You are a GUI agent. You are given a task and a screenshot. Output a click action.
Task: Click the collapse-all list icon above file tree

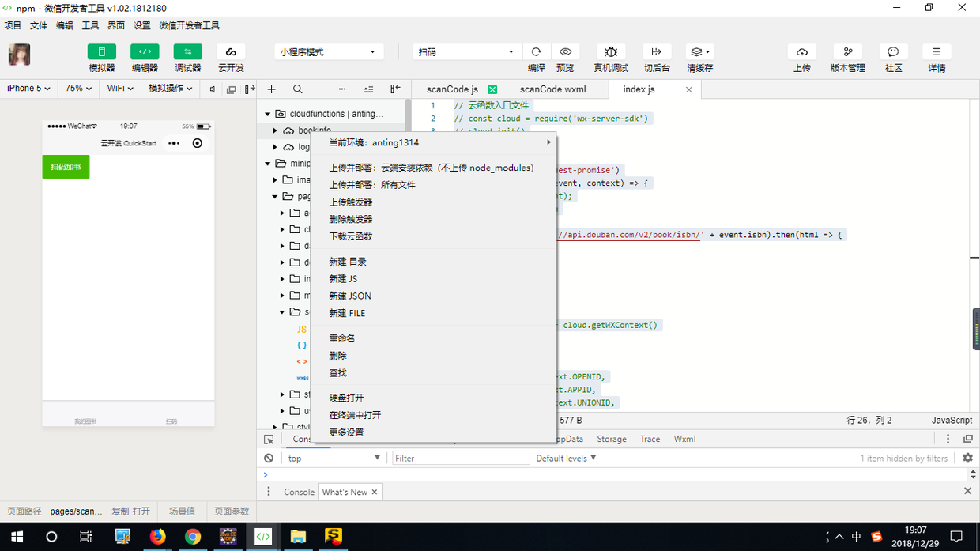click(368, 89)
